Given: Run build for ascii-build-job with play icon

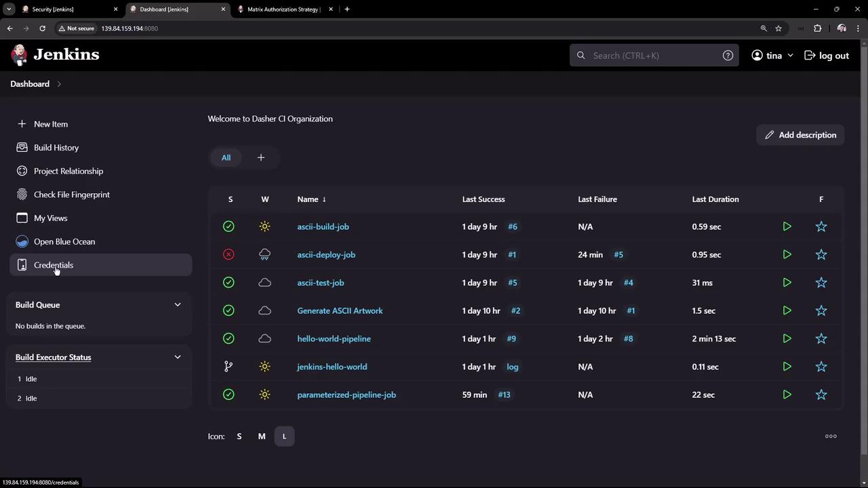Looking at the screenshot, I should (787, 226).
